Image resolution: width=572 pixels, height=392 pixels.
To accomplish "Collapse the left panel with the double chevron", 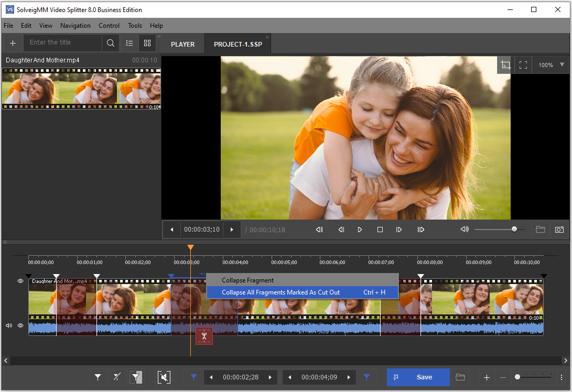I will pyautogui.click(x=158, y=37).
